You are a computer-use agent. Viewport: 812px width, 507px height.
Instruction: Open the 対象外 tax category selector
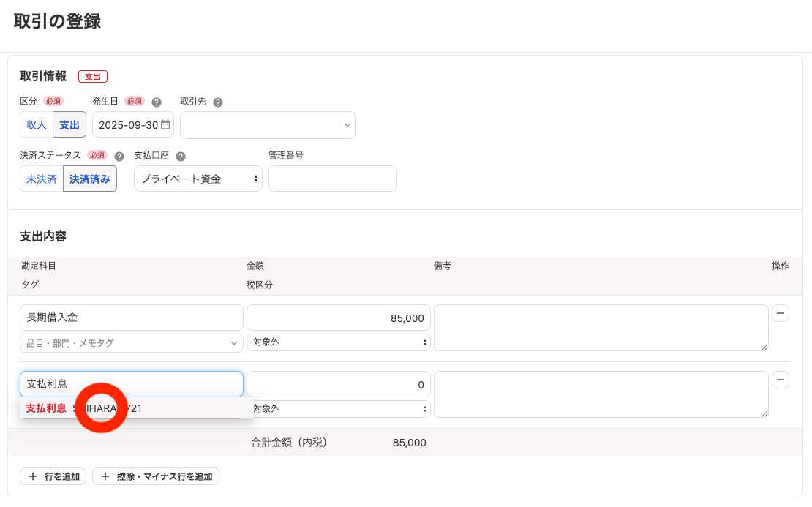tap(338, 342)
